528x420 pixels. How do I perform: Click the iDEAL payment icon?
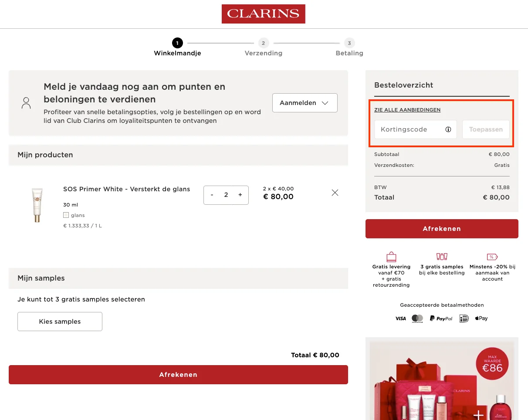pyautogui.click(x=464, y=318)
